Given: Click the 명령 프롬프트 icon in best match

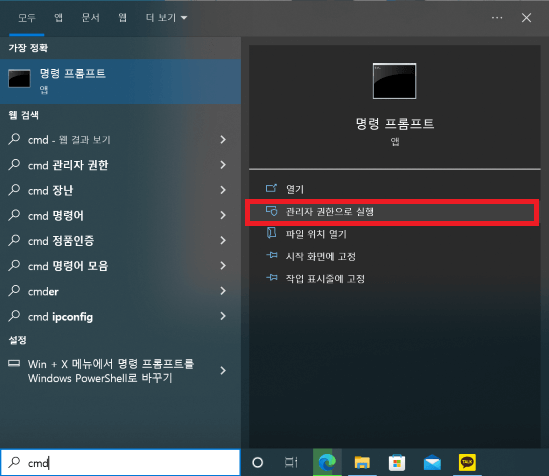Looking at the screenshot, I should coord(19,78).
